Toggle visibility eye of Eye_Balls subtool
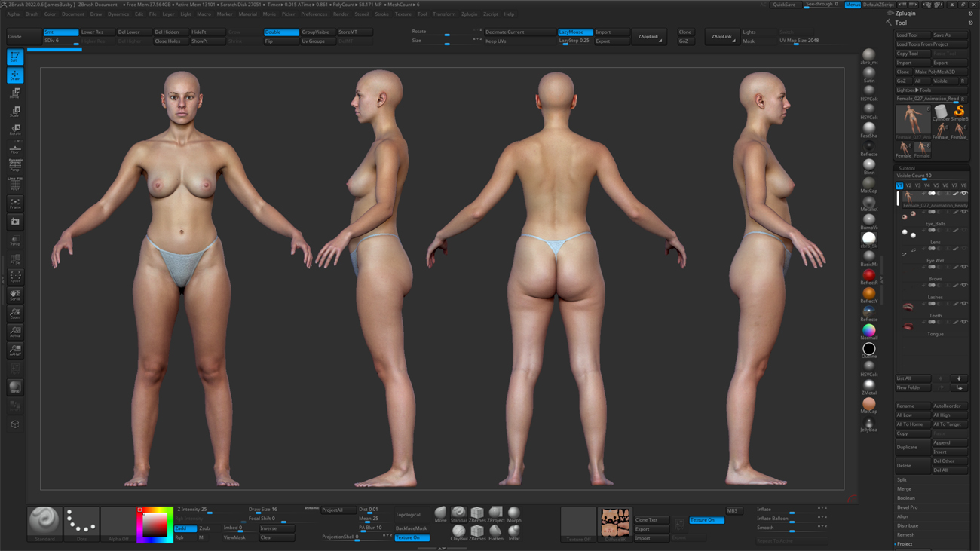 point(964,212)
